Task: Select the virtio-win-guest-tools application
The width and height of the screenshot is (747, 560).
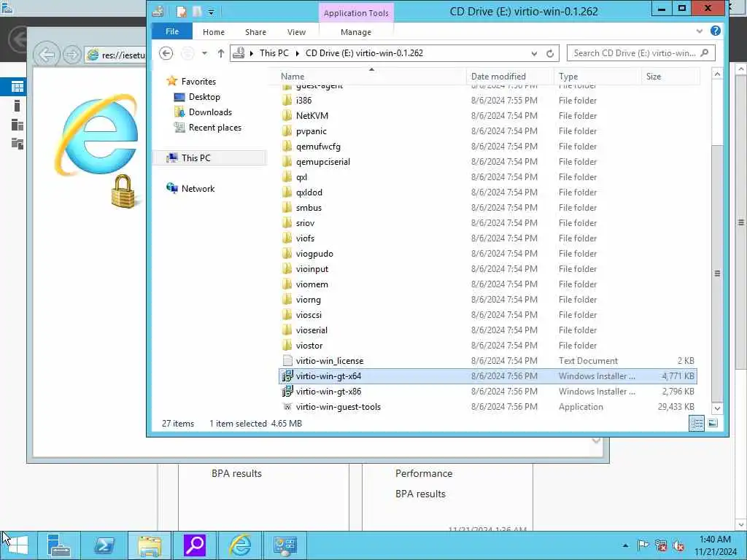Action: [338, 407]
